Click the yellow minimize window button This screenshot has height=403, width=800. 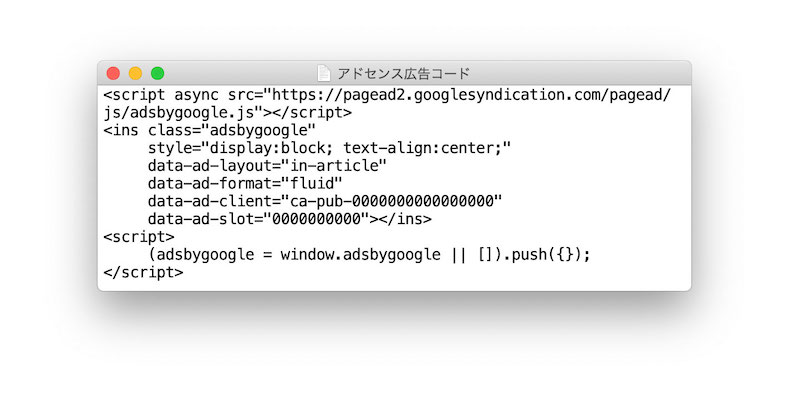(x=135, y=73)
